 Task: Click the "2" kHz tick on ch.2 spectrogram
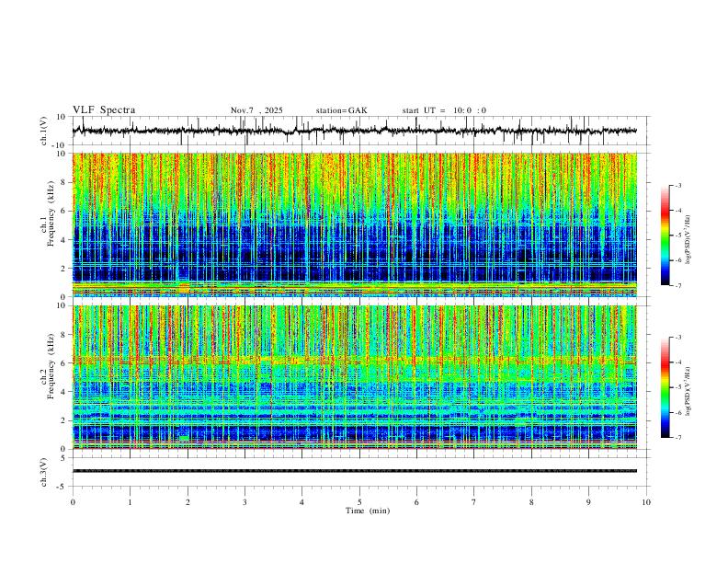tap(64, 420)
